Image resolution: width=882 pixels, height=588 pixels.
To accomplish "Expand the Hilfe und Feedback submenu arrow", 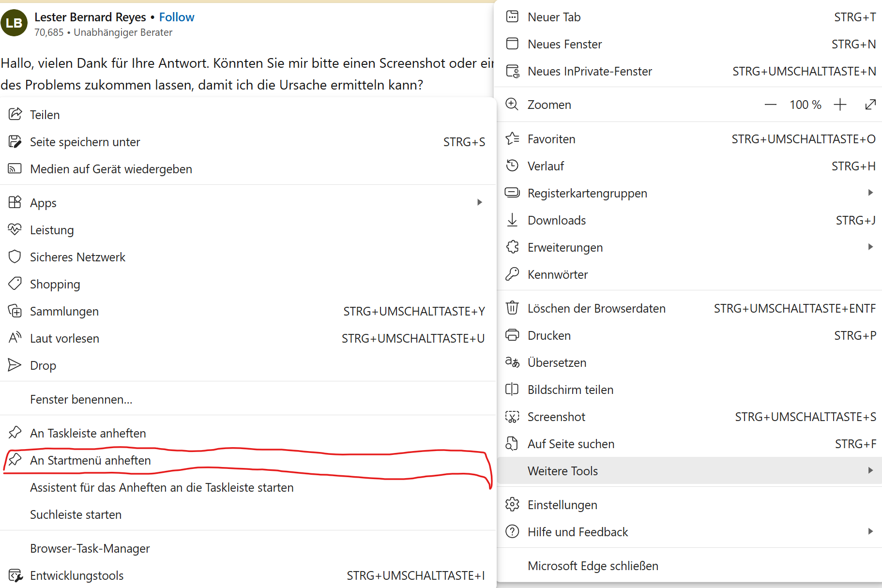I will click(870, 531).
